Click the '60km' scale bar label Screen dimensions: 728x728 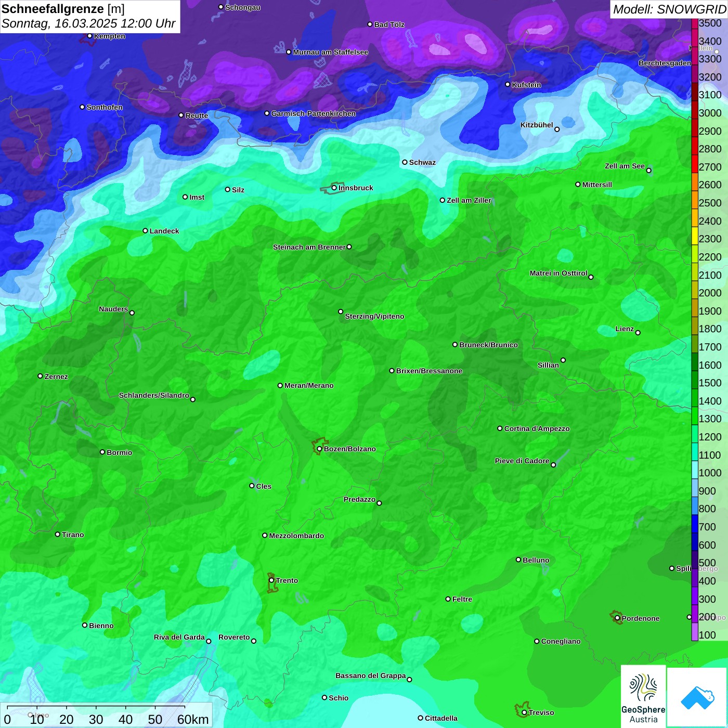click(193, 719)
